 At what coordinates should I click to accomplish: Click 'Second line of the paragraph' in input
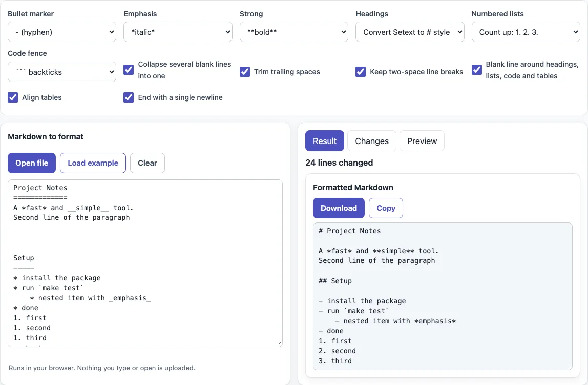point(71,218)
